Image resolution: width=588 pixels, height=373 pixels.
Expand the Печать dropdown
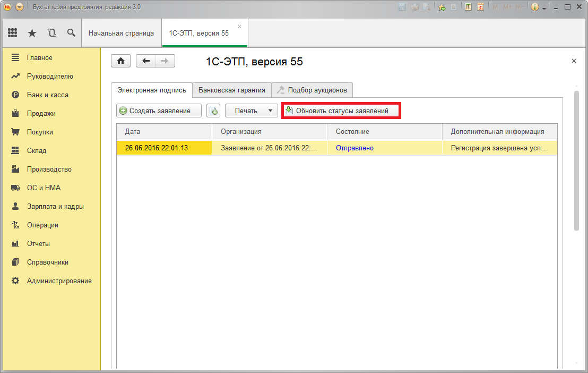[252, 111]
